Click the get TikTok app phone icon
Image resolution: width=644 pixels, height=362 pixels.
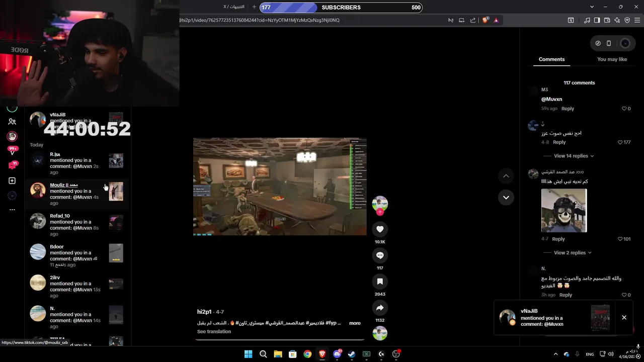609,43
